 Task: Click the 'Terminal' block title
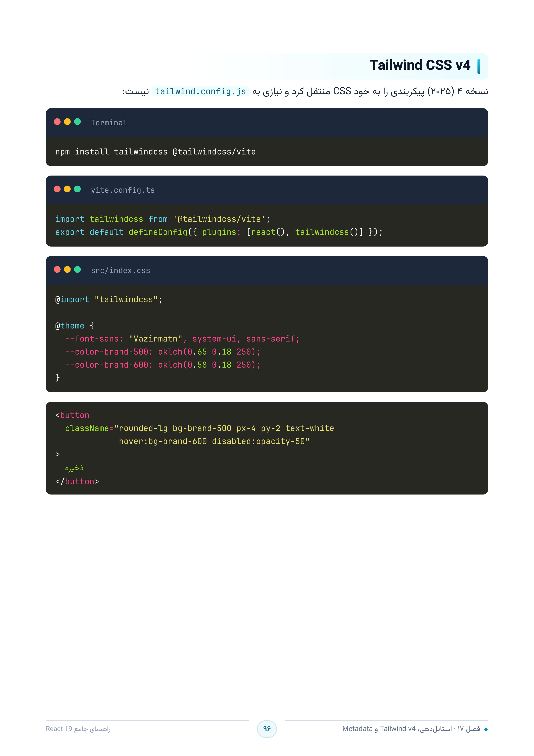(109, 123)
